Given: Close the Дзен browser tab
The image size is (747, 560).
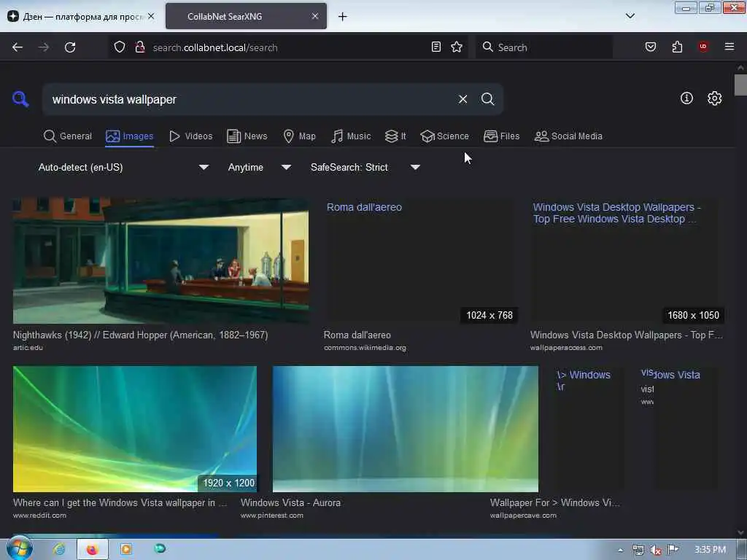Looking at the screenshot, I should [151, 16].
